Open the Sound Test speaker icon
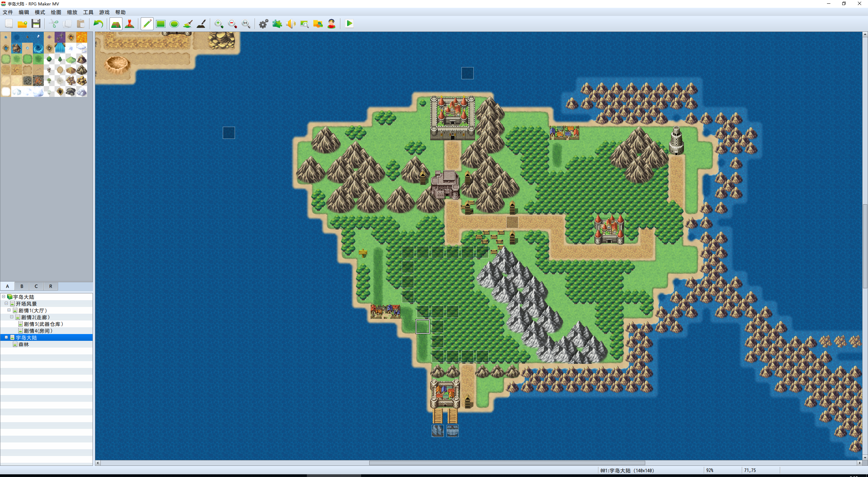Viewport: 868px width, 477px height. [x=291, y=24]
